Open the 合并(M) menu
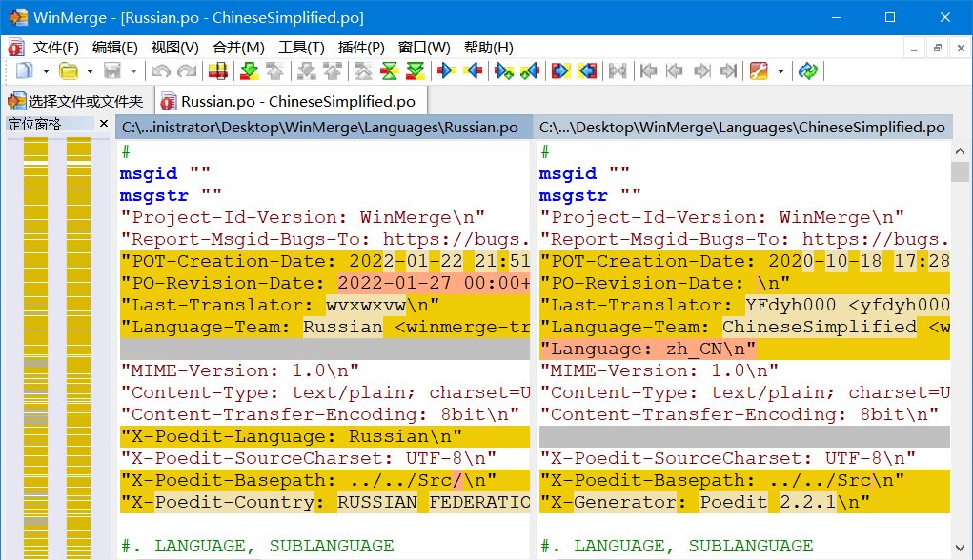Image resolution: width=973 pixels, height=560 pixels. pyautogui.click(x=238, y=48)
